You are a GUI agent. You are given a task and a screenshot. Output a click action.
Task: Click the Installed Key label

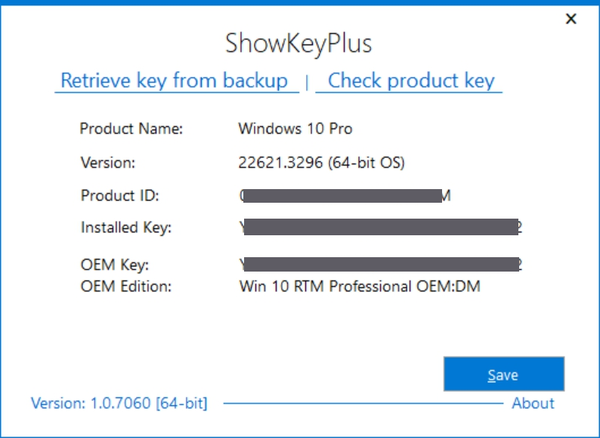[126, 227]
